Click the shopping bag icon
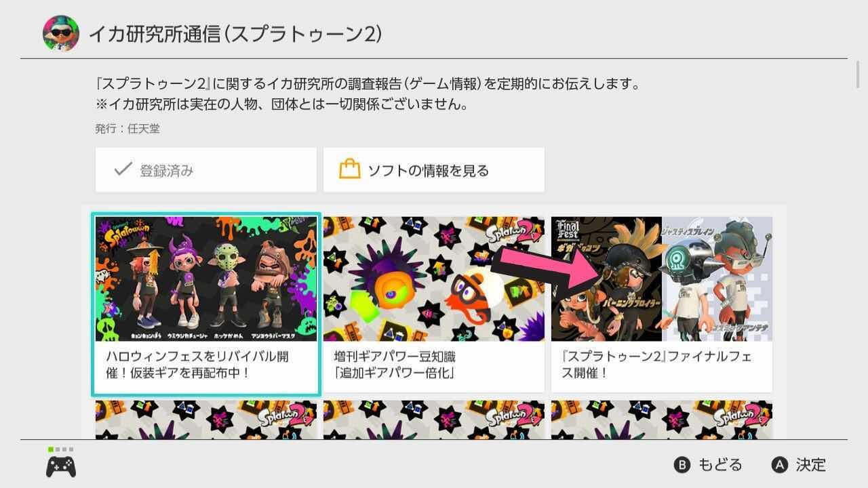The height and width of the screenshot is (488, 868). [349, 169]
